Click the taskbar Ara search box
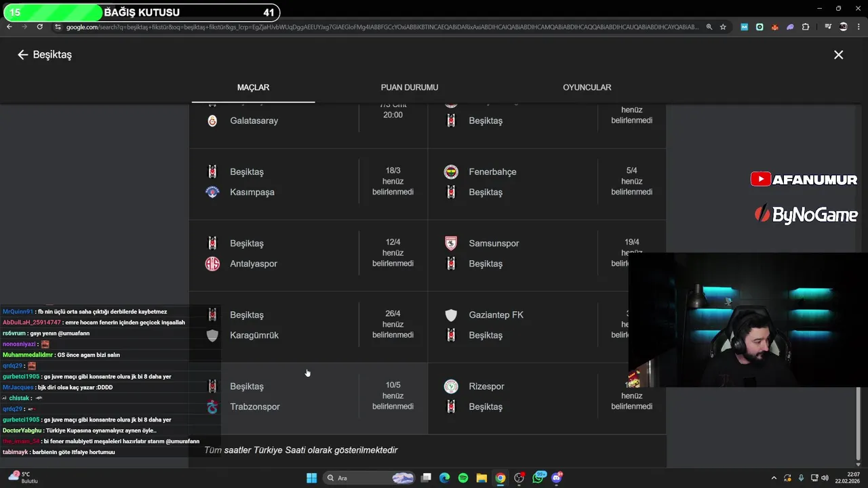Screen dimensions: 868x488 pyautogui.click(x=369, y=478)
